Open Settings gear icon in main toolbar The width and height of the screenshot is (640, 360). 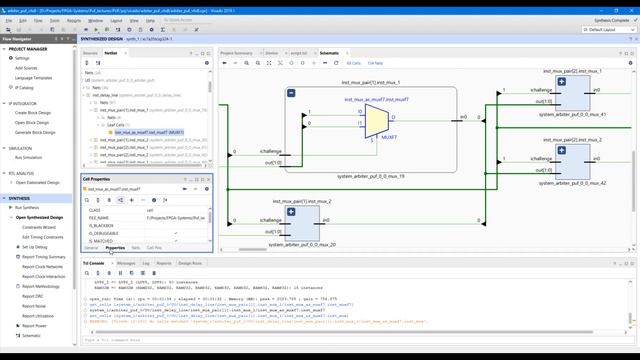(151, 30)
